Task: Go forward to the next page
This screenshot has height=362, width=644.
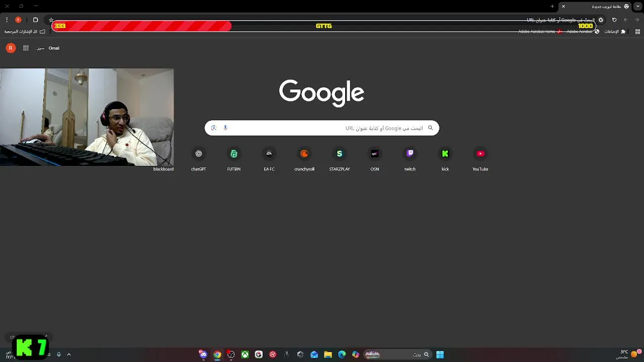Action: tap(626, 20)
